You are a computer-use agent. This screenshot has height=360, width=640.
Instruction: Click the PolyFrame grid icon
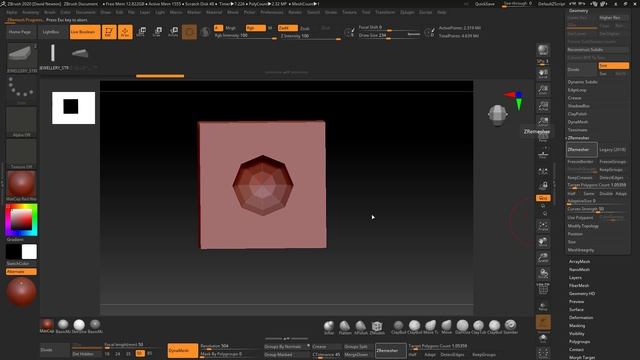[543, 289]
